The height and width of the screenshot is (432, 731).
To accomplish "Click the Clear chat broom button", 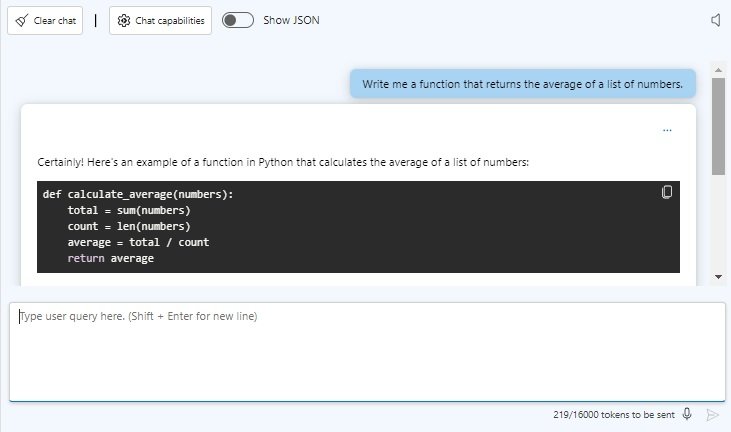I will (x=45, y=21).
